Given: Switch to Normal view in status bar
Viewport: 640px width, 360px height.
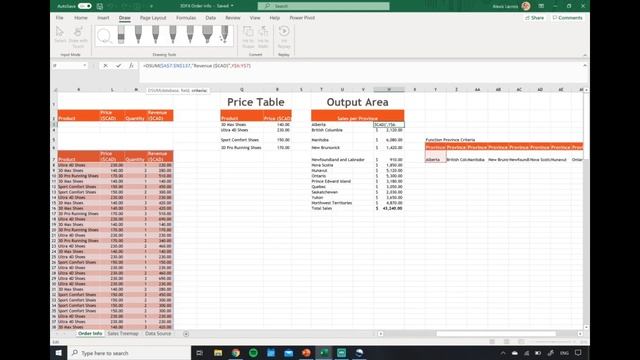Looking at the screenshot, I should pyautogui.click(x=492, y=342).
